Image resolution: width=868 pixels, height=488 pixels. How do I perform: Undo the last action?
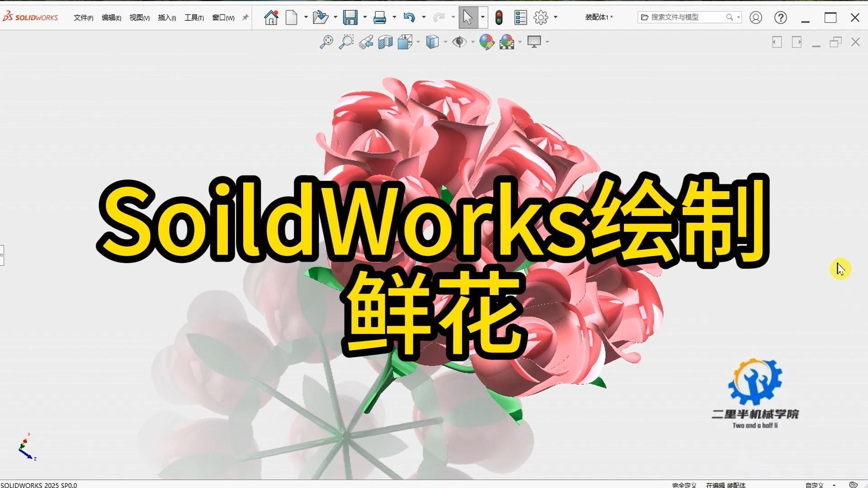click(409, 18)
